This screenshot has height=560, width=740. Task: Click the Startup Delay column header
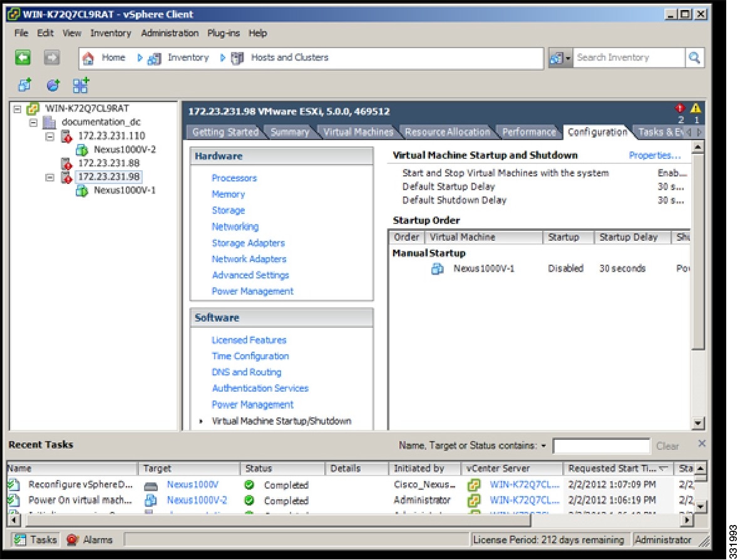click(x=632, y=237)
